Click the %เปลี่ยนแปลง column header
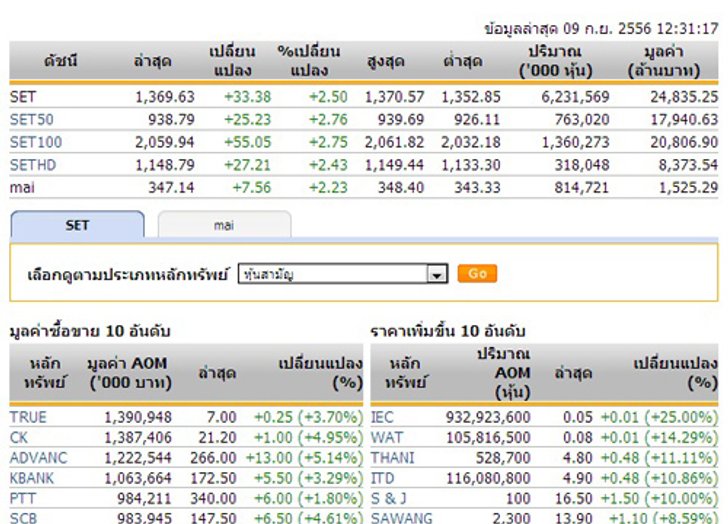This screenshot has height=524, width=728. (309, 61)
